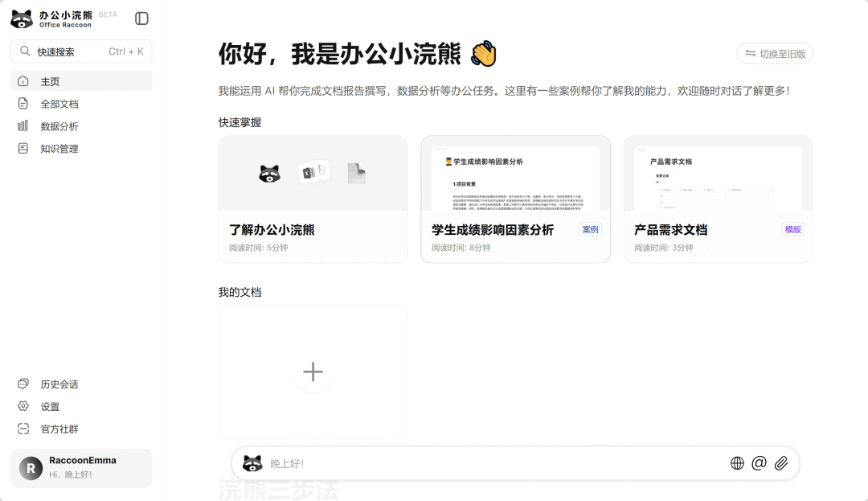Focus the 快速搜索 search field
The width and height of the screenshot is (868, 501).
coord(81,51)
